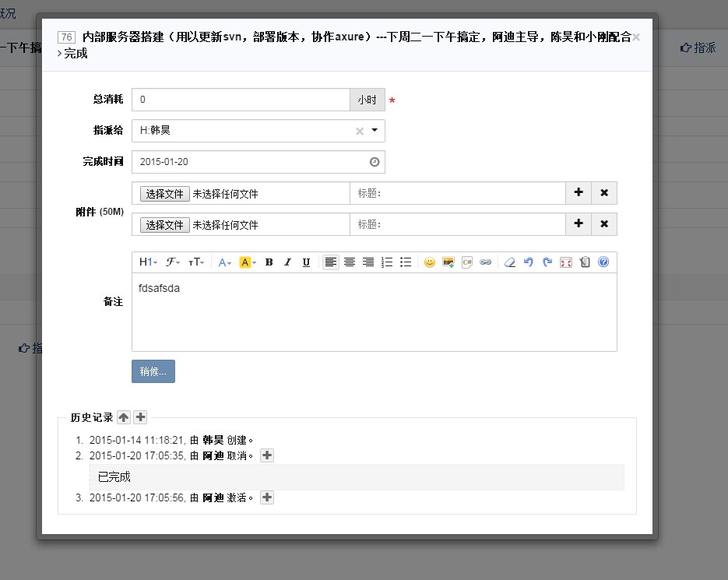
Task: Click the ordered list icon
Action: (387, 262)
